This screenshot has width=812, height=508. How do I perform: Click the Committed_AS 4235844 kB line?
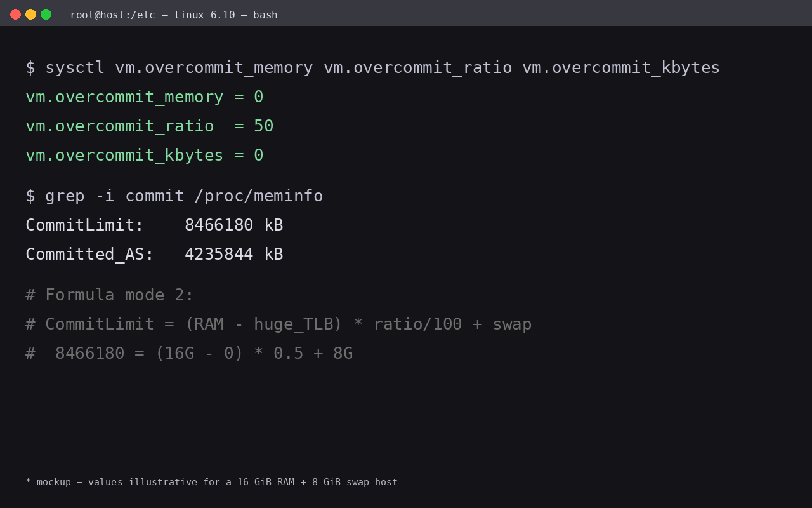[x=154, y=254]
